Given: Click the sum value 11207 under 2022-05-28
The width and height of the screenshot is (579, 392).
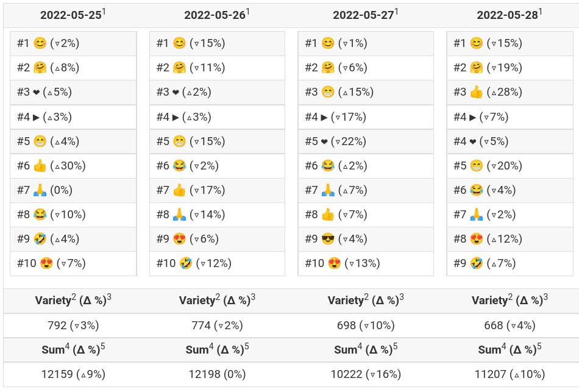Looking at the screenshot, I should point(490,374).
